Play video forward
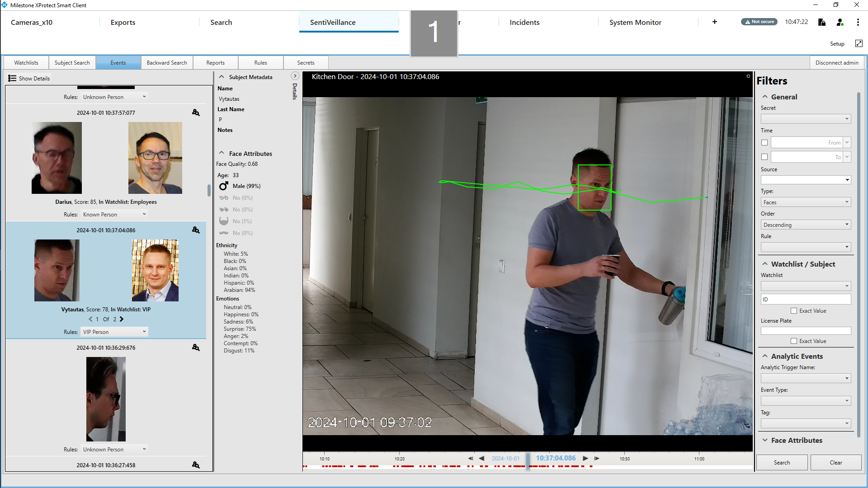 (585, 458)
